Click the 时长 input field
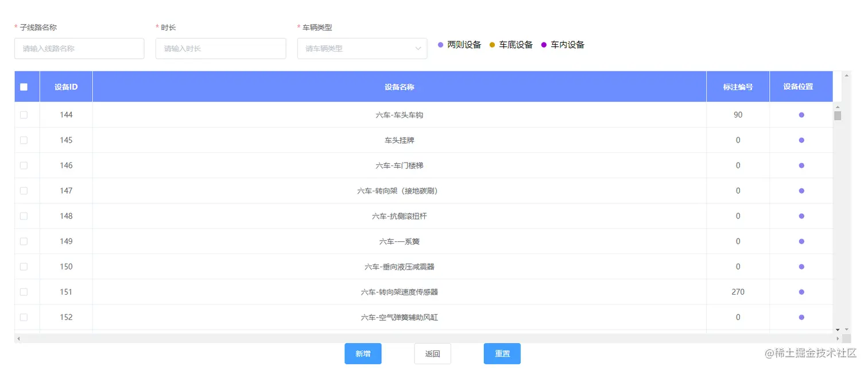 click(x=220, y=49)
